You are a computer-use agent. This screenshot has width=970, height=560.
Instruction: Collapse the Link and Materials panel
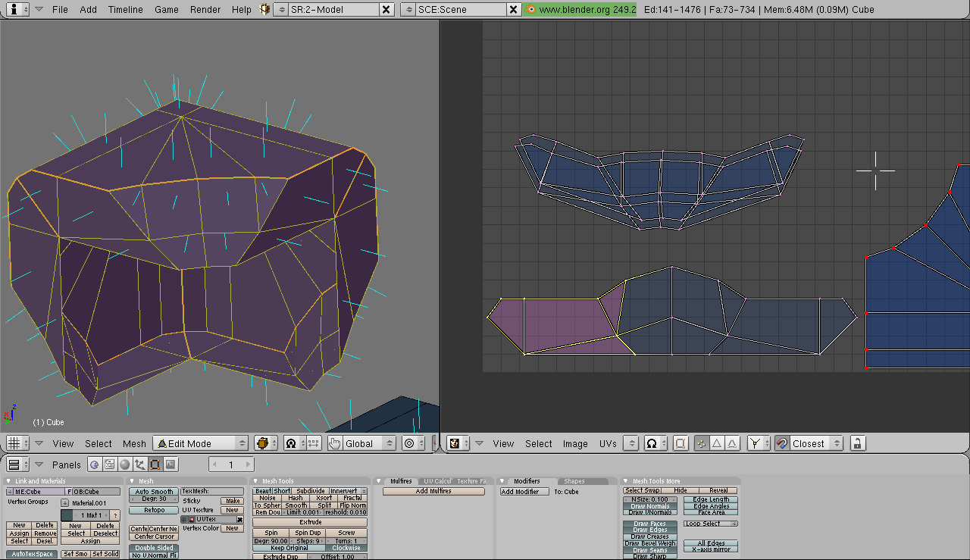pyautogui.click(x=9, y=481)
